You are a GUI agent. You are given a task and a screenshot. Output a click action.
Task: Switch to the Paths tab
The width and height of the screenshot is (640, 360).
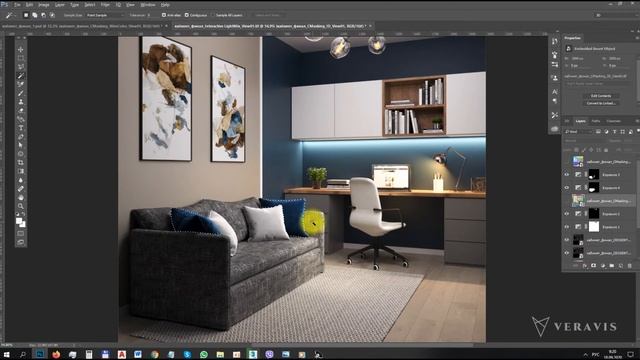(596, 121)
